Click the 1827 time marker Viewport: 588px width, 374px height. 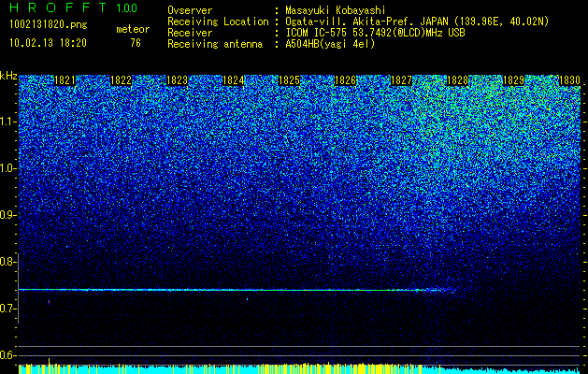tap(401, 80)
